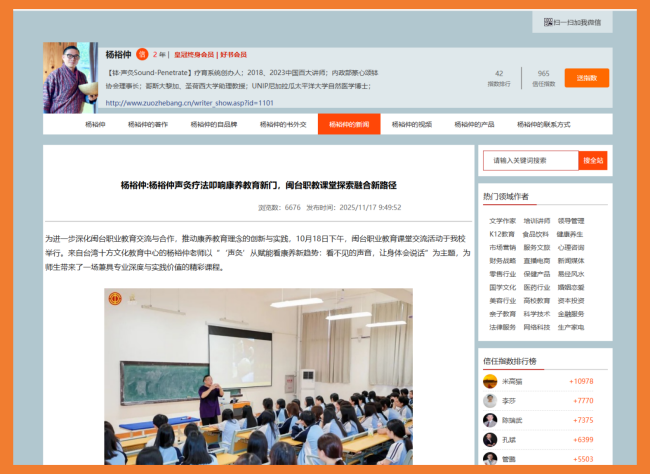The width and height of the screenshot is (650, 474).
Task: Click the QR code scan WeChat icon
Action: pos(548,21)
